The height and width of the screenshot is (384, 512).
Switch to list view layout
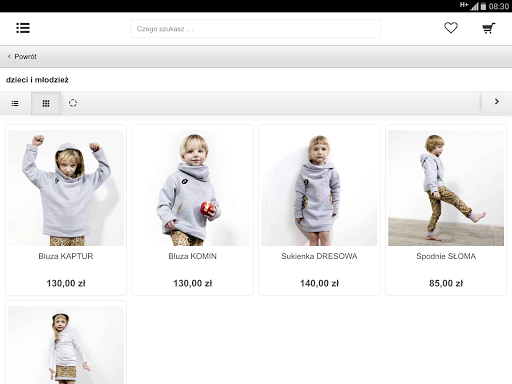[x=15, y=103]
